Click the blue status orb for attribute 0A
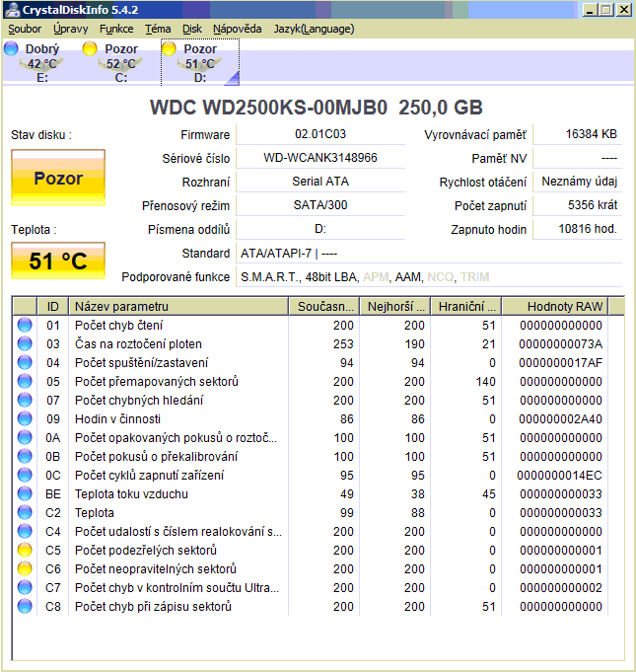The height and width of the screenshot is (672, 636). click(x=25, y=437)
